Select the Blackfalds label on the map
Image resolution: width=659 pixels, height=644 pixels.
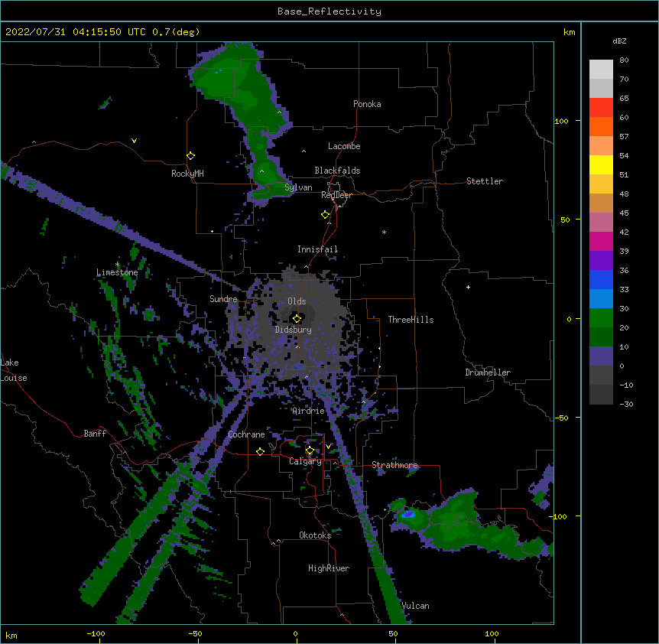point(337,171)
